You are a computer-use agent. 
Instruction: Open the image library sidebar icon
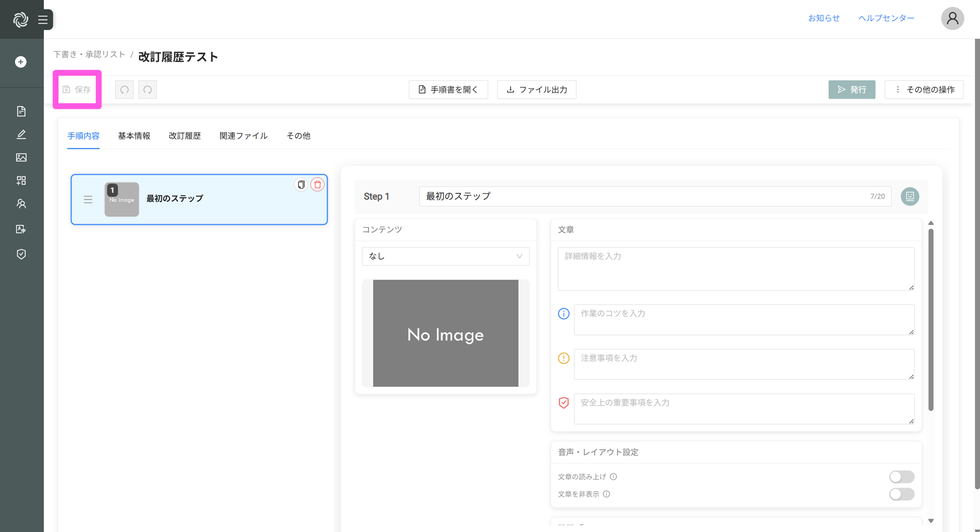tap(21, 157)
